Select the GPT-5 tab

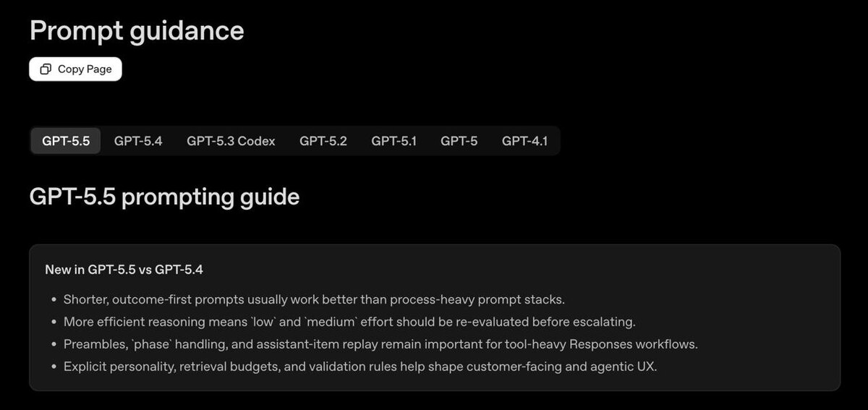tap(459, 141)
